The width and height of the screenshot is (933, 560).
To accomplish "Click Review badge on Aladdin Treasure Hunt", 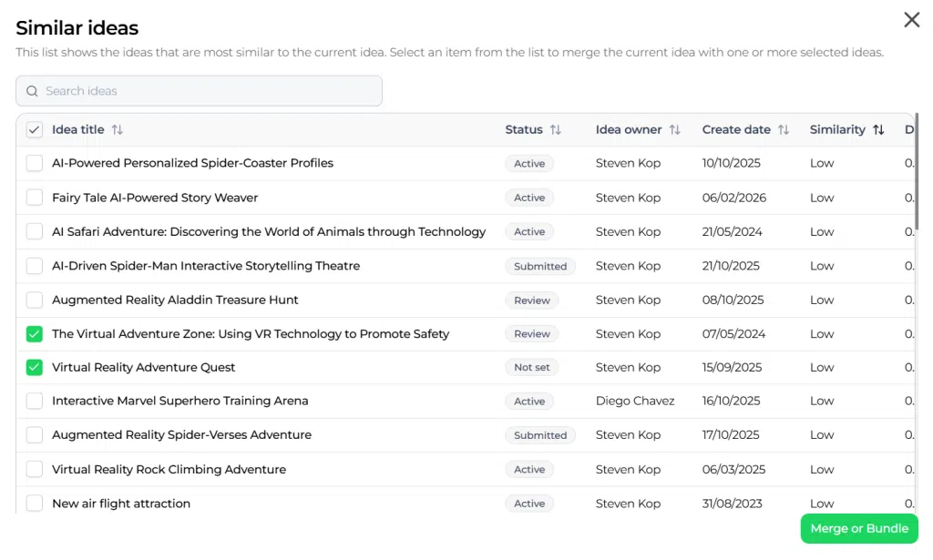I will pyautogui.click(x=532, y=300).
